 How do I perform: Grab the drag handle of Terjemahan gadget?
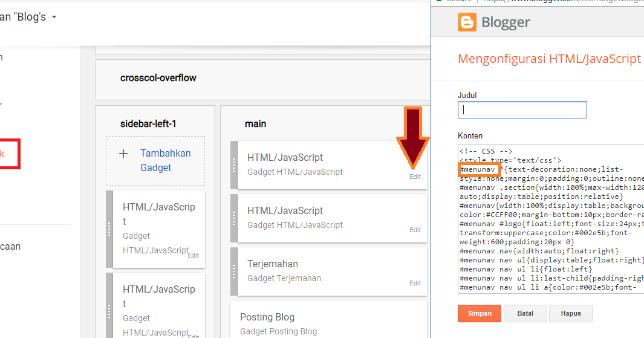pos(233,271)
